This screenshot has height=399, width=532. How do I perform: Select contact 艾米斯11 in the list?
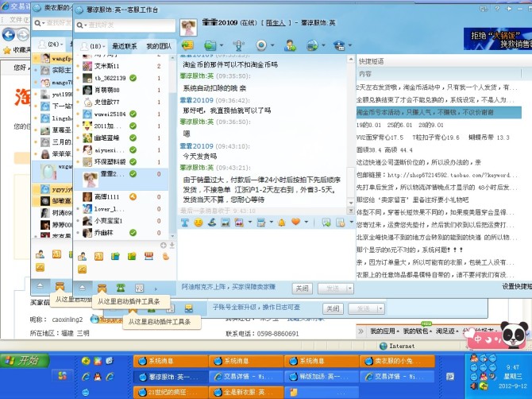point(121,66)
